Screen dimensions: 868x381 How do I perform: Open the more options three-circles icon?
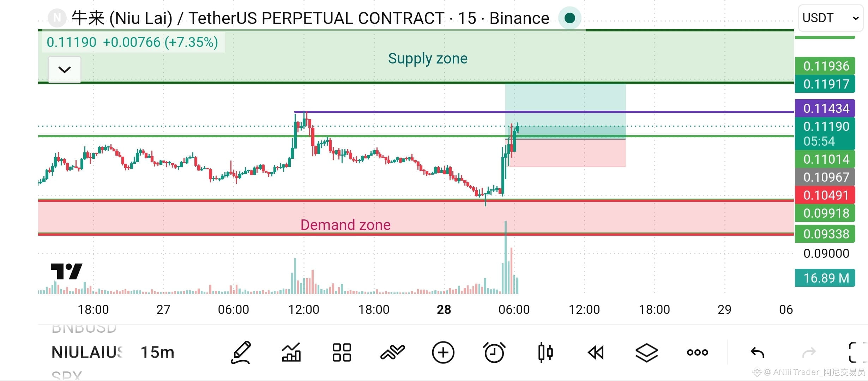click(x=697, y=352)
